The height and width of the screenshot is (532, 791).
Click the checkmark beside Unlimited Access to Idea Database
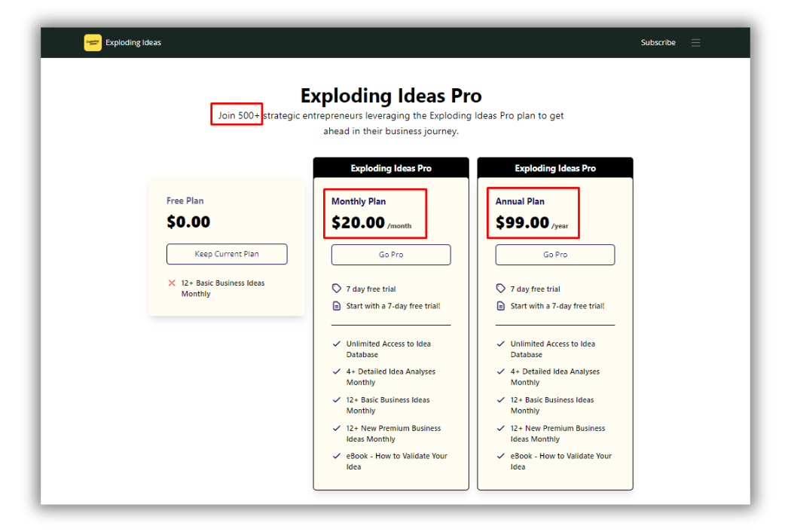pyautogui.click(x=336, y=343)
